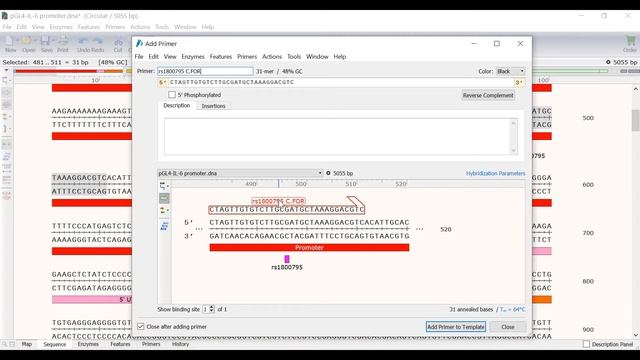Viewport: 640px width, 360px height.
Task: Open the Window menu in Add Primer dialog
Action: (317, 56)
